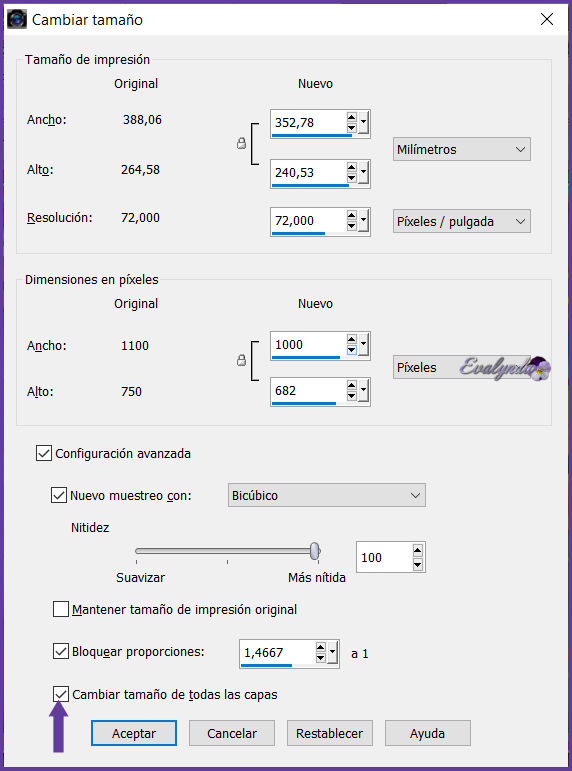Image resolution: width=572 pixels, height=771 pixels.
Task: Click the pixel Ancho input field showing 1000
Action: coord(307,345)
